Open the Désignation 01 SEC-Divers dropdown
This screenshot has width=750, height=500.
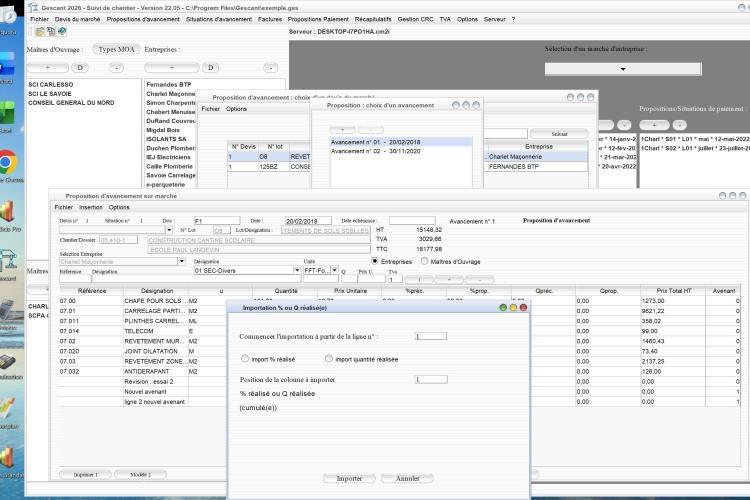pyautogui.click(x=297, y=270)
